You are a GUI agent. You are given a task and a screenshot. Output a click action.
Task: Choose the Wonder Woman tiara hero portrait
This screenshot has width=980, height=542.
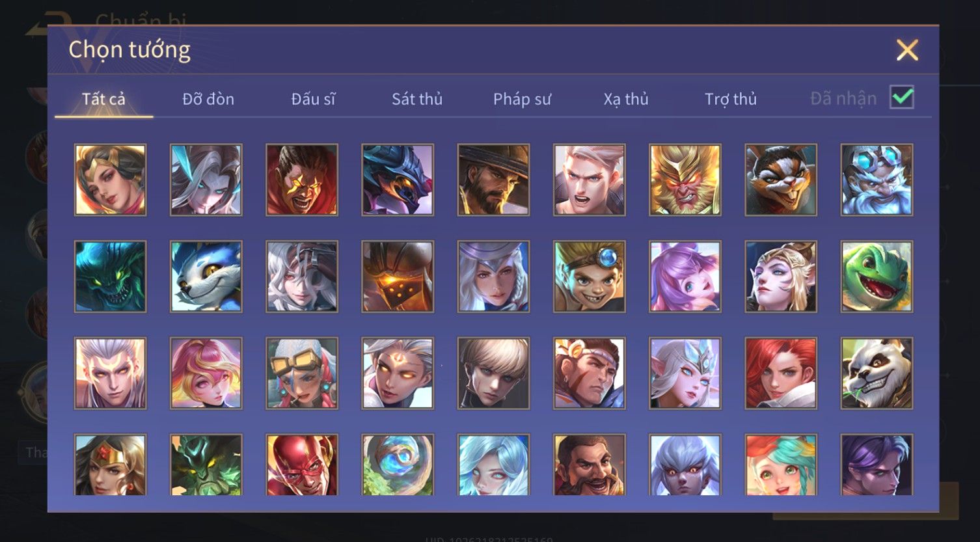click(110, 465)
